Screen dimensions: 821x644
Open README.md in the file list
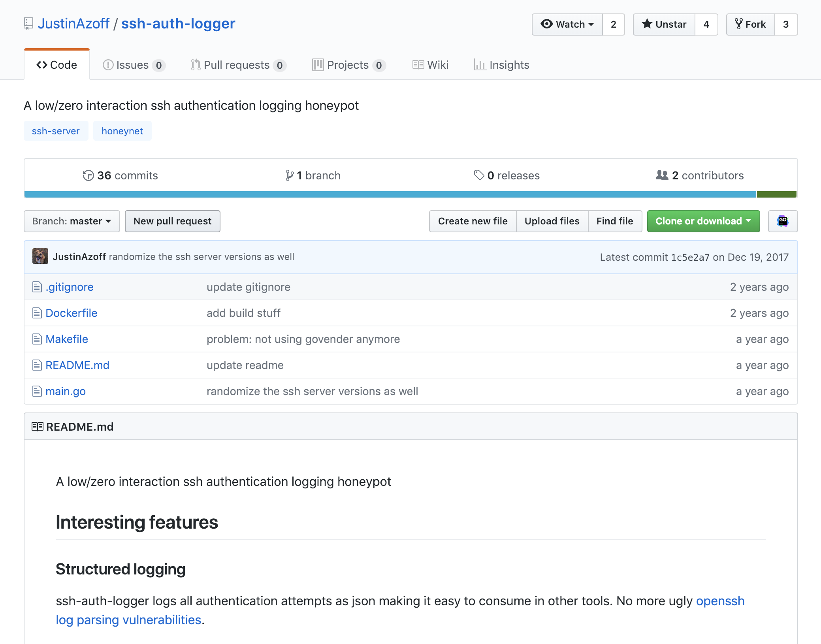(77, 365)
